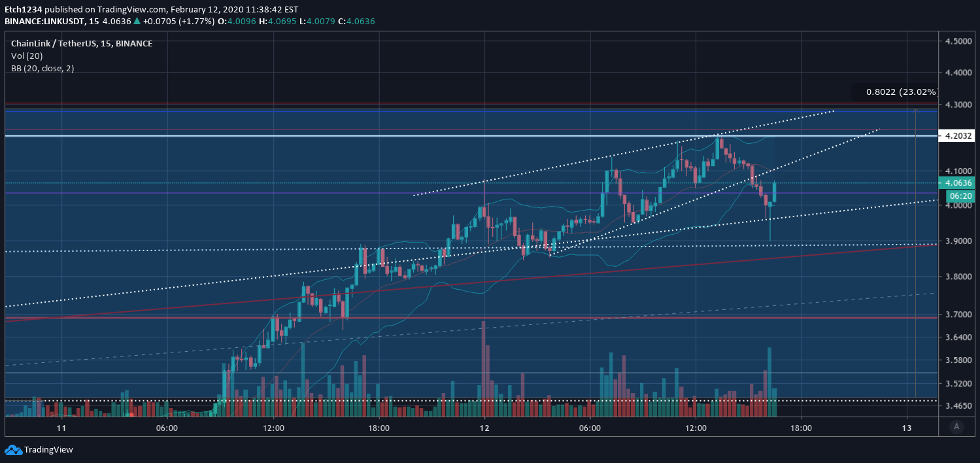Click the 4.5000 price axis label
Image resolution: width=980 pixels, height=463 pixels.
(958, 41)
